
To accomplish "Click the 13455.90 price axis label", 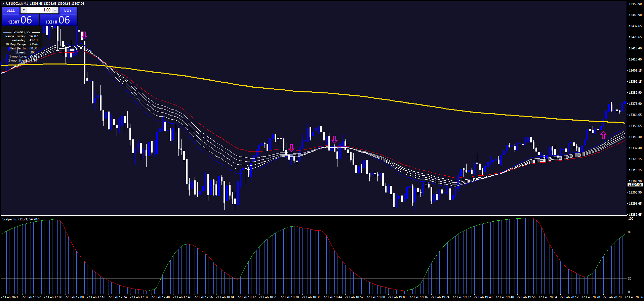I will pos(635,4).
